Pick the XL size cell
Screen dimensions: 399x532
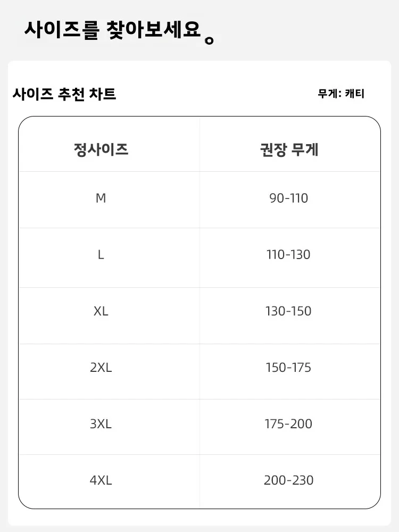101,311
